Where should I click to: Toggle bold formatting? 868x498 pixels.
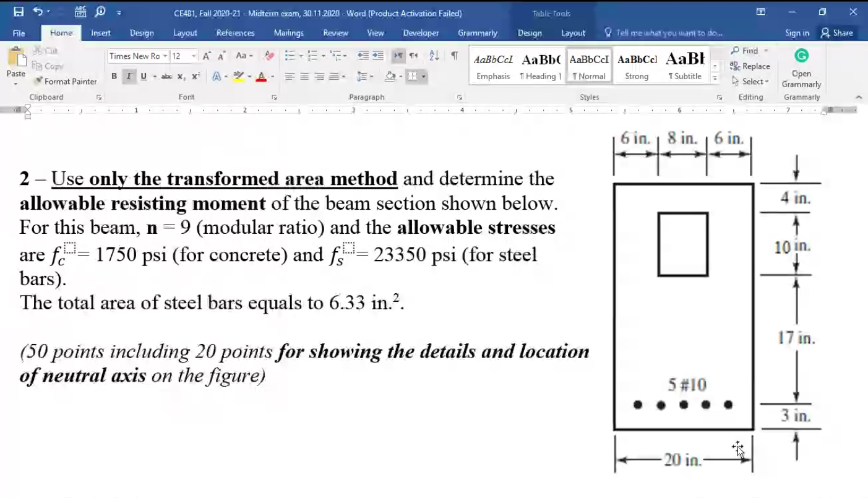point(114,76)
